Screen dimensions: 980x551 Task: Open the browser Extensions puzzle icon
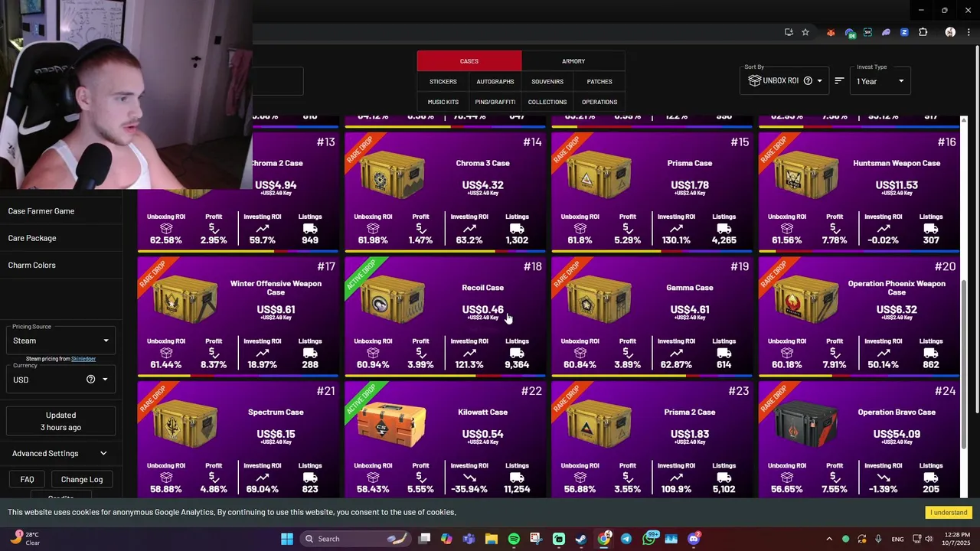[923, 32]
